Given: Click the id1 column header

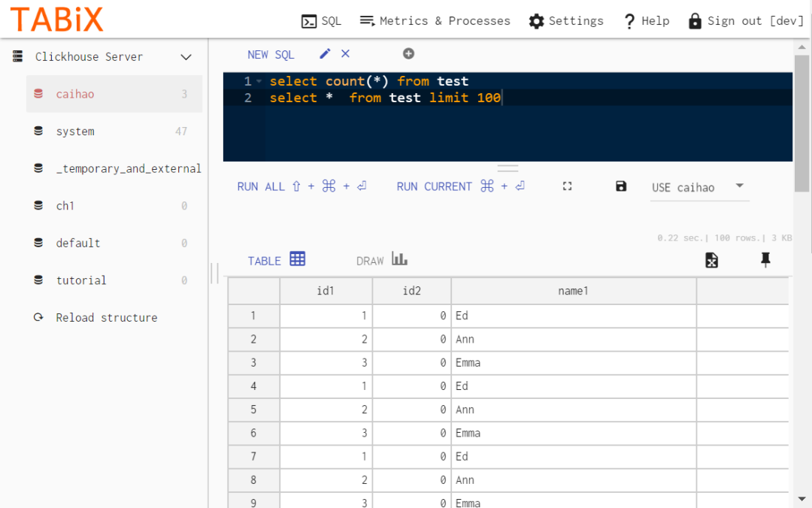Looking at the screenshot, I should pyautogui.click(x=326, y=291).
